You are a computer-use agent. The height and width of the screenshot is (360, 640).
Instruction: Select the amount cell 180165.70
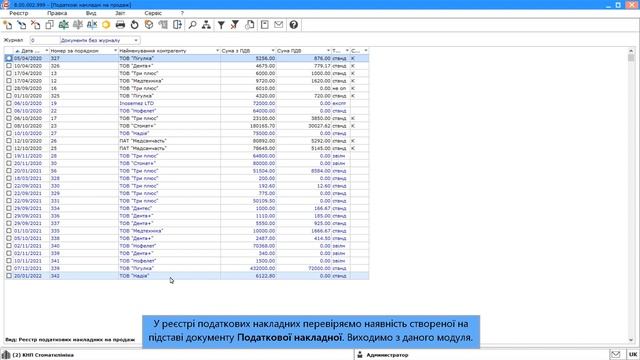coord(248,126)
